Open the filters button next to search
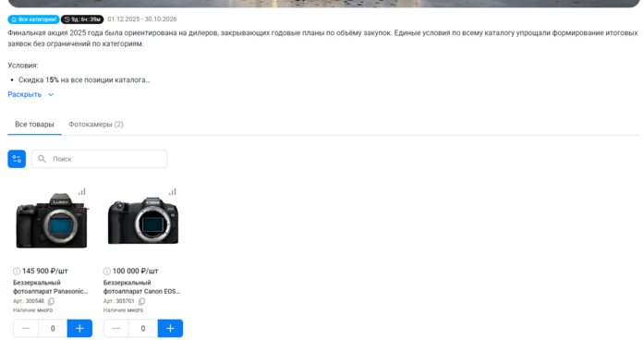This screenshot has width=644, height=351. [x=17, y=159]
